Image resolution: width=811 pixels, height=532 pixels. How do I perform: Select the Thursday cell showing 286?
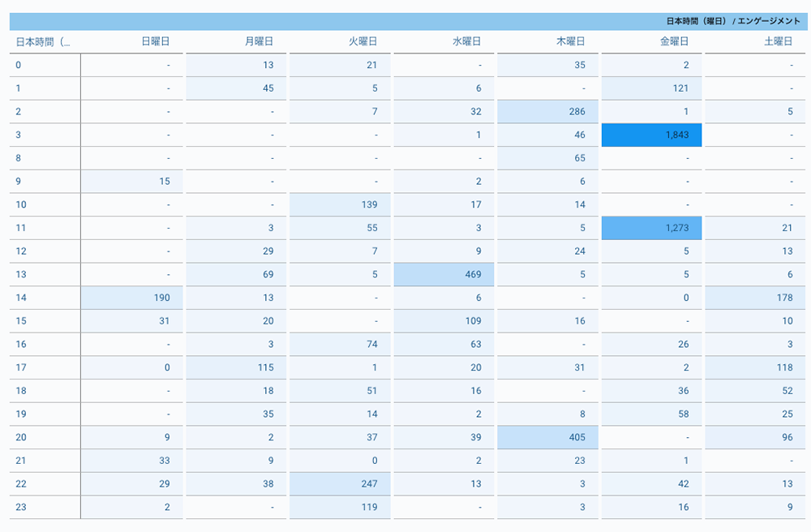547,112
